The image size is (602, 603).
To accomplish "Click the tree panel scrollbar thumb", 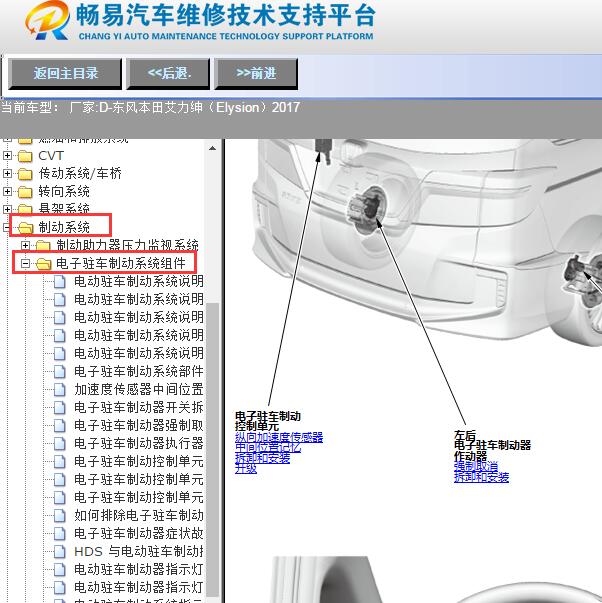I will tap(212, 448).
